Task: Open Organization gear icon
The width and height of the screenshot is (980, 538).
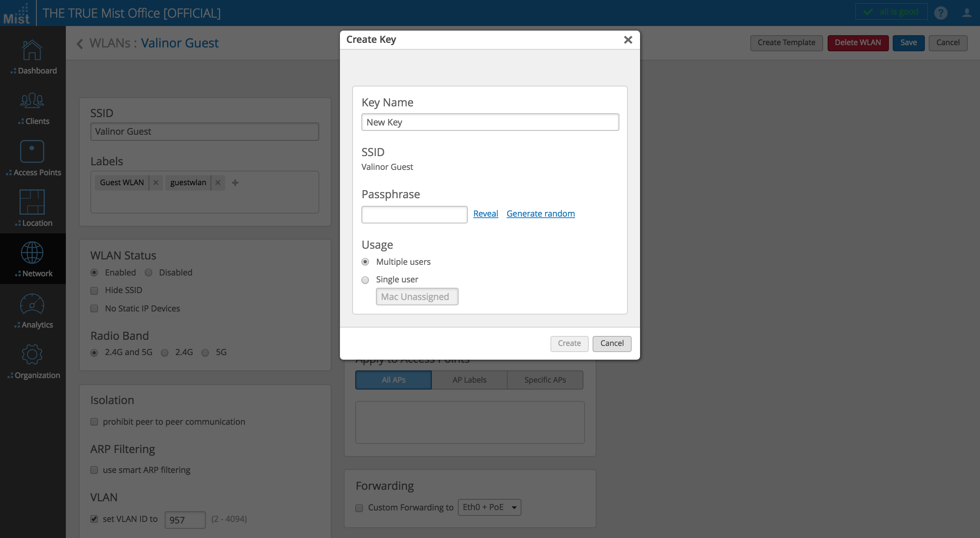Action: point(32,355)
